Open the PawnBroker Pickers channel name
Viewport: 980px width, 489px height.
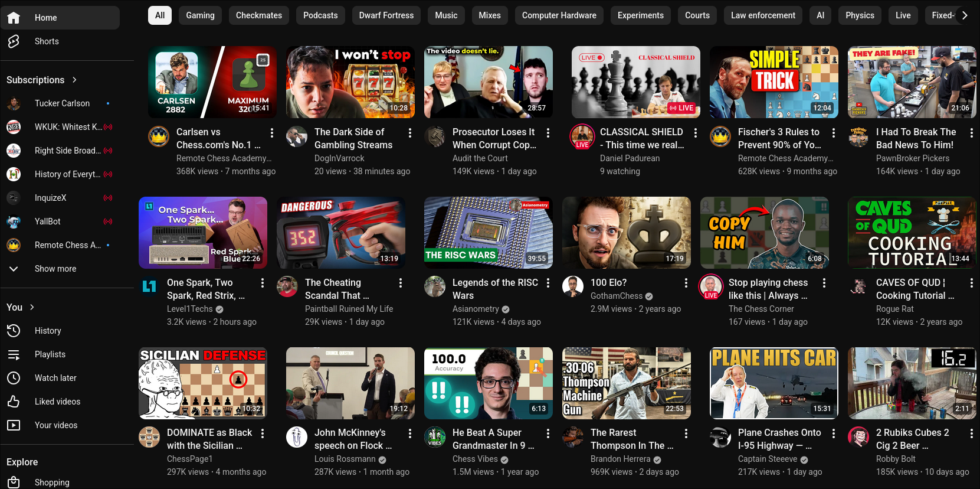[913, 158]
